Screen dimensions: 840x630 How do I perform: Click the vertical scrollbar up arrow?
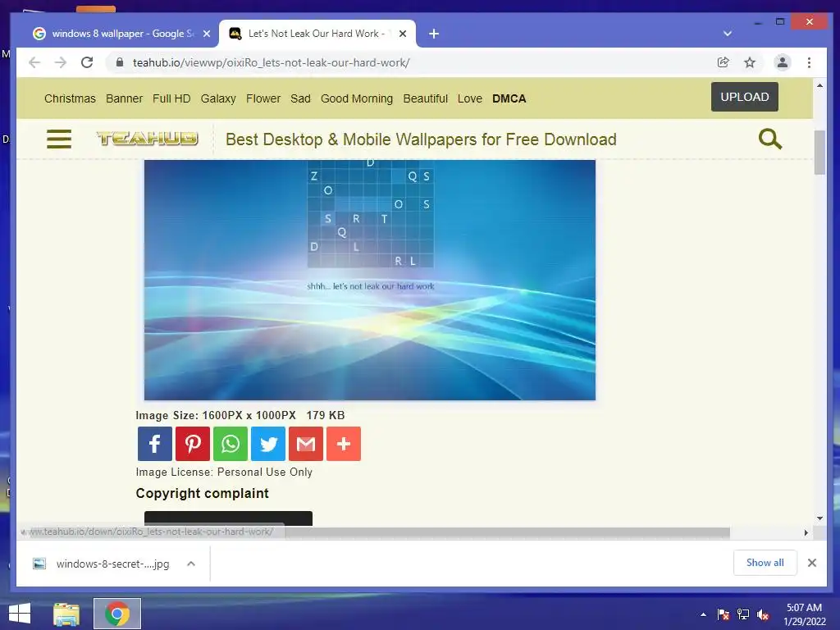pyautogui.click(x=819, y=85)
